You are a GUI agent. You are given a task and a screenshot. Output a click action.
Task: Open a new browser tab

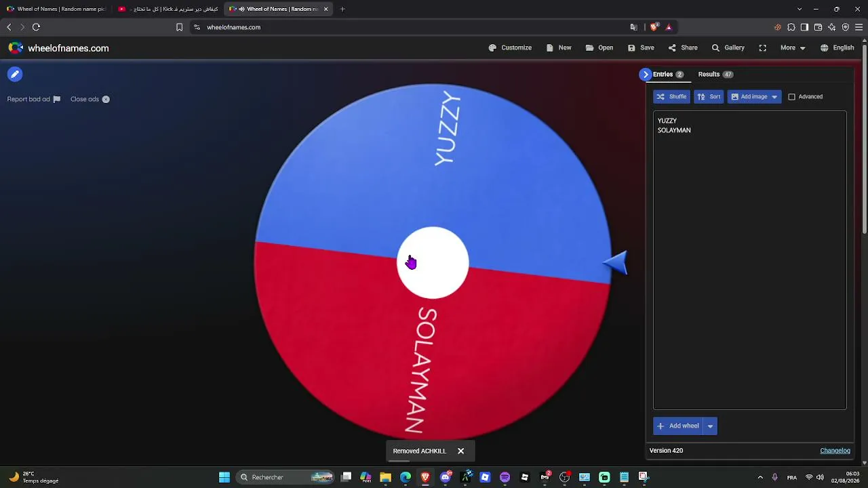(x=342, y=9)
